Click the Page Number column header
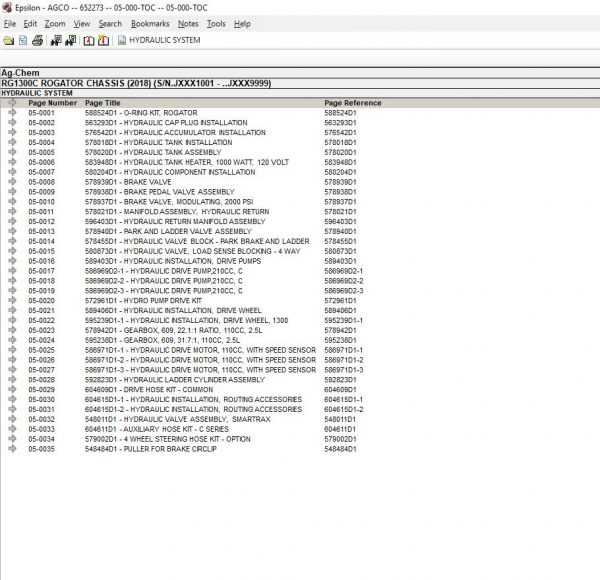 52,103
